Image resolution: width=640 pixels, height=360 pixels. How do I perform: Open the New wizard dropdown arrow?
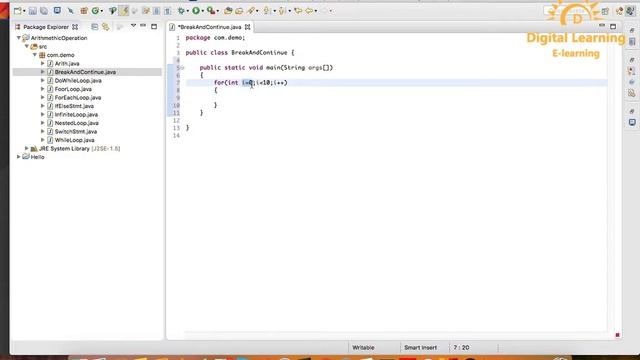(24, 11)
